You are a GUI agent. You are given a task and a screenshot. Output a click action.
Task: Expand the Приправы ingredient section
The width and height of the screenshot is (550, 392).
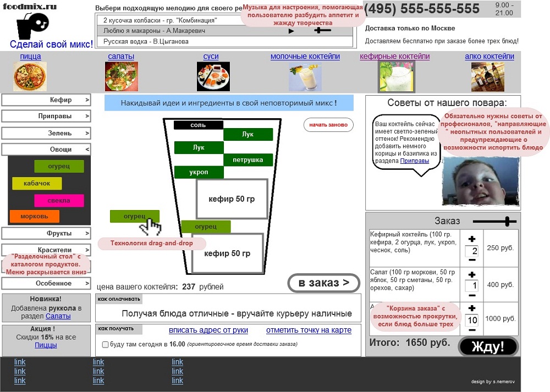(46, 117)
